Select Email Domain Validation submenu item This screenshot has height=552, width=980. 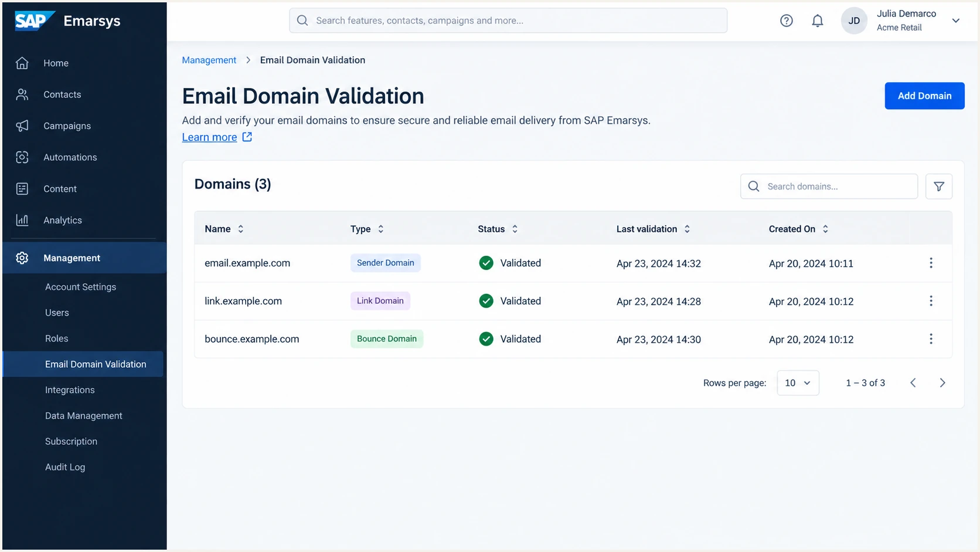[83, 364]
